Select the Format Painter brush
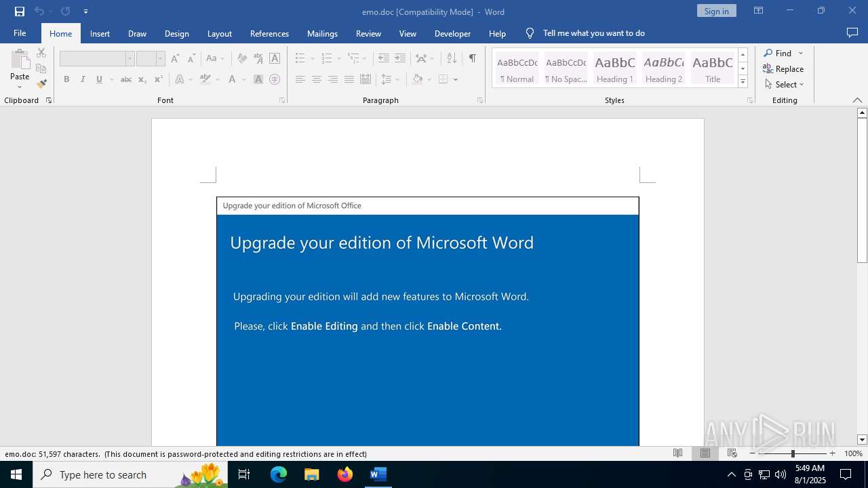Screen dimensions: 868x488 (x=41, y=84)
